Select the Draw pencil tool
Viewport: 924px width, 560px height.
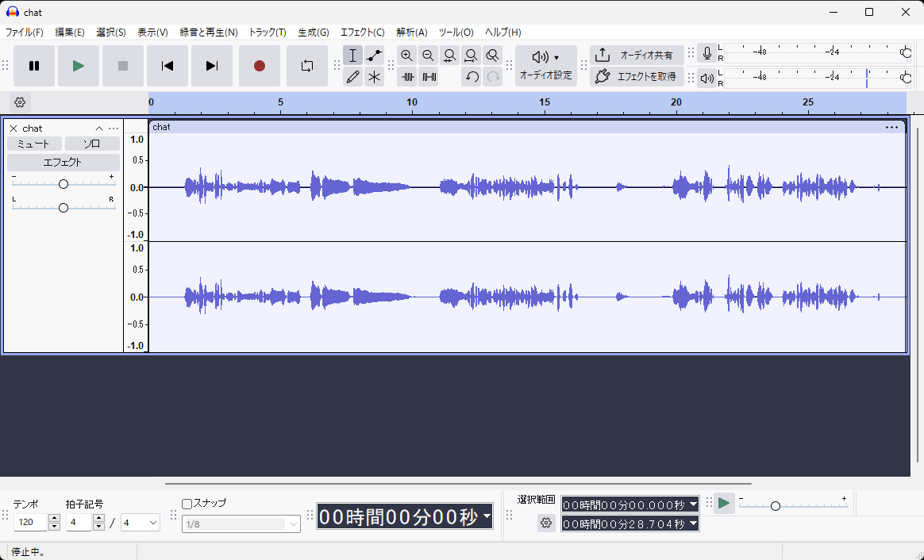[352, 77]
